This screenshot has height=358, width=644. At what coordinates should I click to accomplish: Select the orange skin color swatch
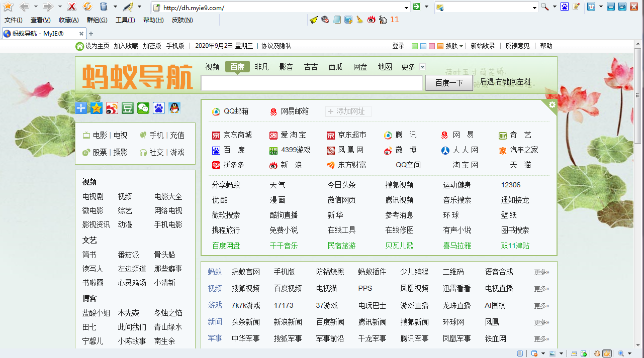click(440, 46)
